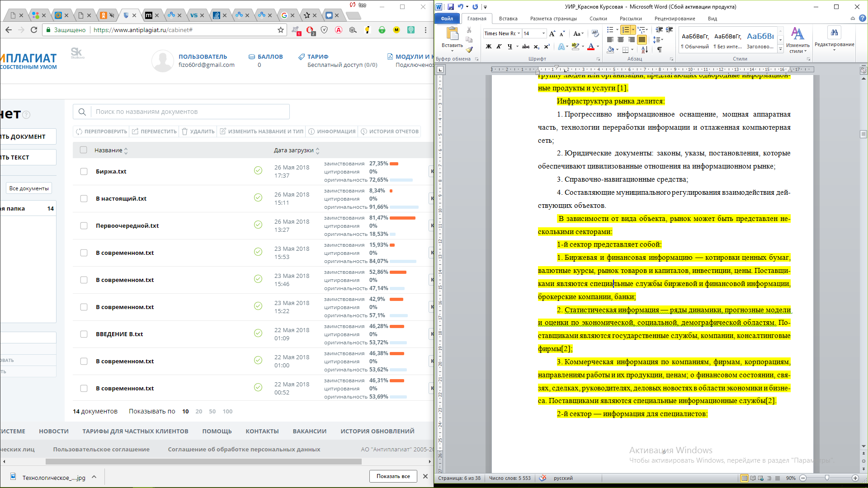Open the font size dropdown showing 14
This screenshot has width=868, height=488.
(543, 33)
